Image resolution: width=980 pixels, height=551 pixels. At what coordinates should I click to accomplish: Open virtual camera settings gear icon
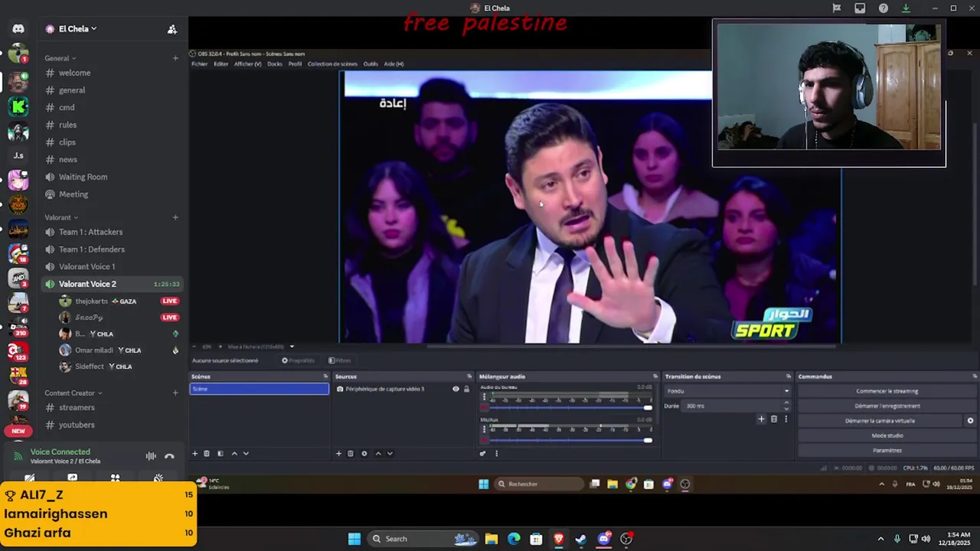(970, 421)
